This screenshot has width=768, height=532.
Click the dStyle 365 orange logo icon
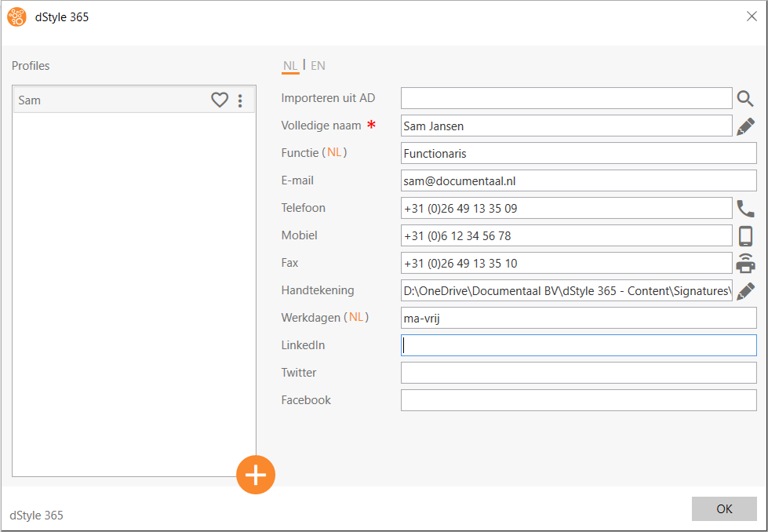pyautogui.click(x=17, y=17)
